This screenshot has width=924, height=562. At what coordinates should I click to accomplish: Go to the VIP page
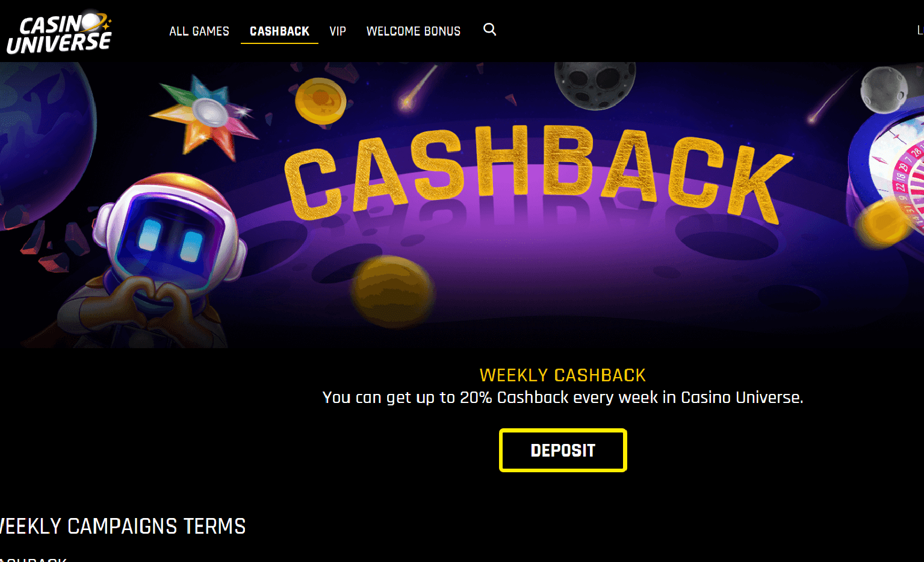click(338, 31)
